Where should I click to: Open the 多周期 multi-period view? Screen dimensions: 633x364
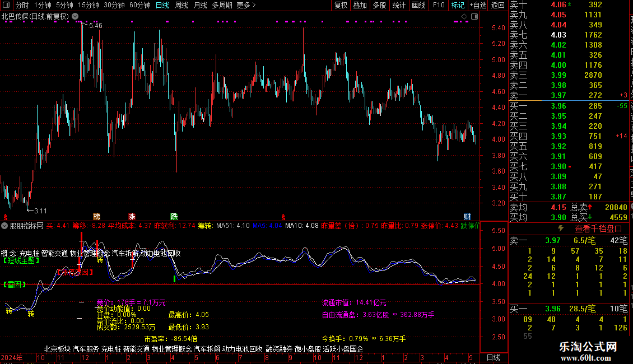click(222, 5)
